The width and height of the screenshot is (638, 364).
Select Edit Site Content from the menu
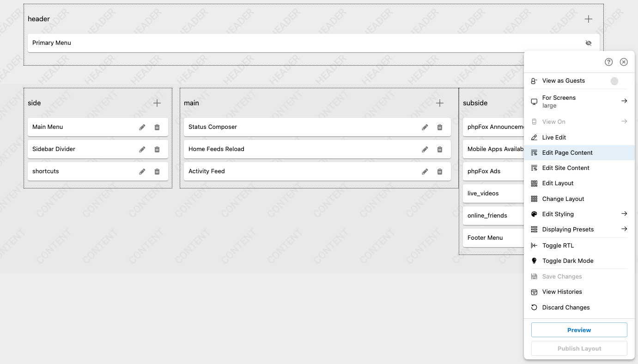pyautogui.click(x=566, y=168)
